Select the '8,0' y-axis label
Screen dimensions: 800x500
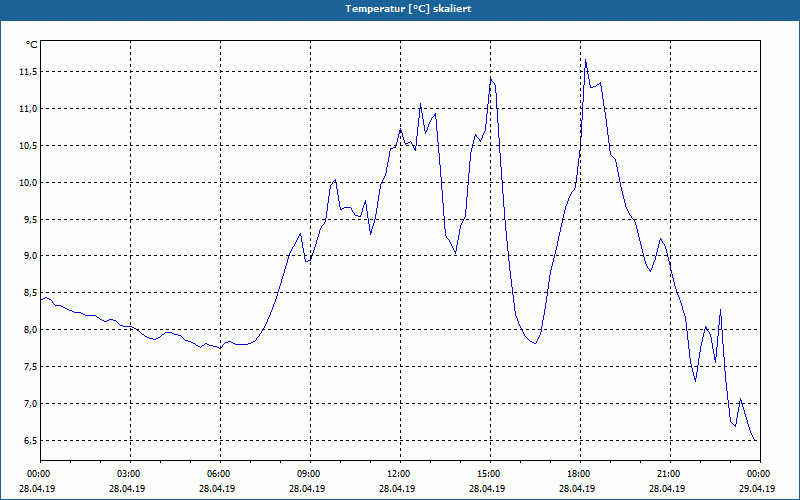[30, 330]
